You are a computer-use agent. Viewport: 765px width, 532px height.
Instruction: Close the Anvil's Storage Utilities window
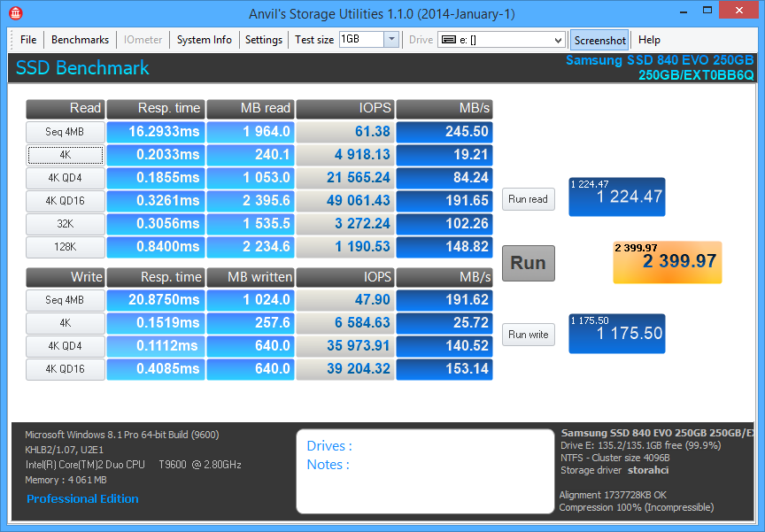(739, 11)
